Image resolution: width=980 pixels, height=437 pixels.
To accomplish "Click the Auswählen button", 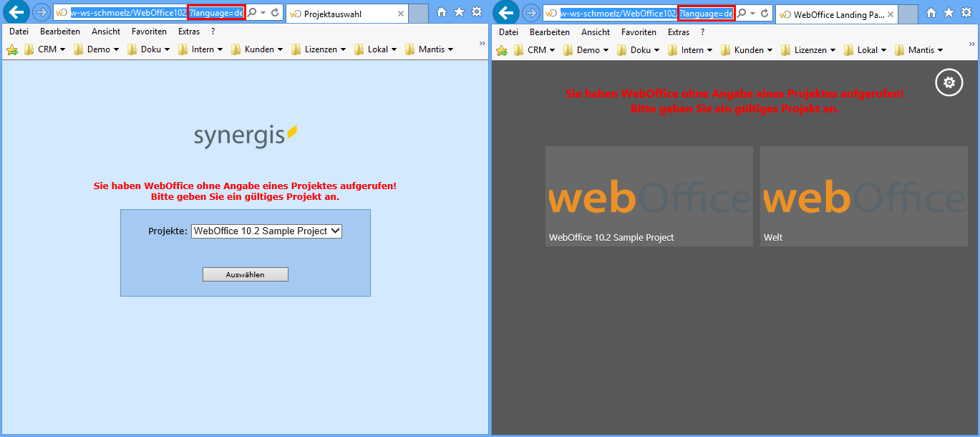I will (x=246, y=274).
